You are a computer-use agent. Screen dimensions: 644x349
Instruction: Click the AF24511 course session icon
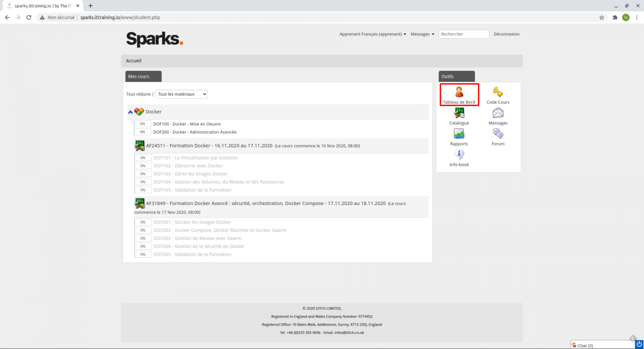[140, 145]
